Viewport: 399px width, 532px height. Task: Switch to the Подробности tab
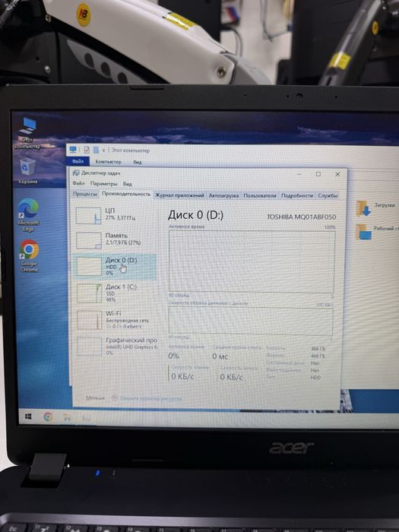(297, 196)
